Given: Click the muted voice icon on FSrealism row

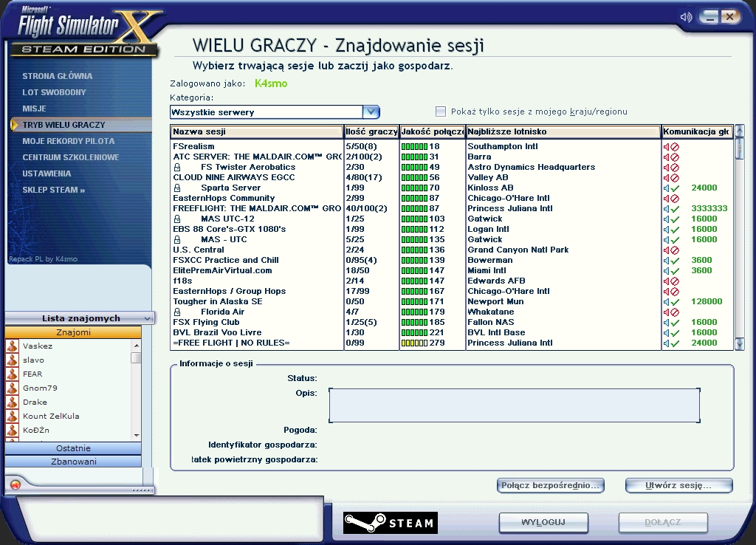Looking at the screenshot, I should [x=671, y=147].
